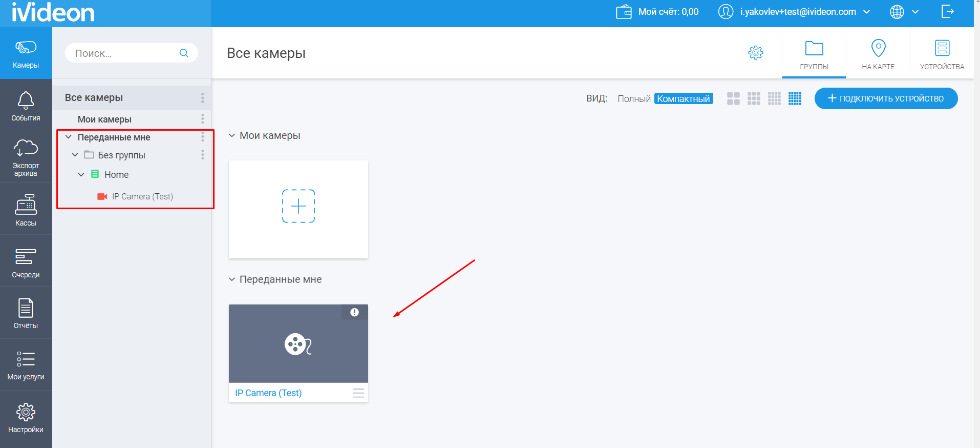Select the four-column grid view
This screenshot has height=448, width=980.
pyautogui.click(x=774, y=98)
